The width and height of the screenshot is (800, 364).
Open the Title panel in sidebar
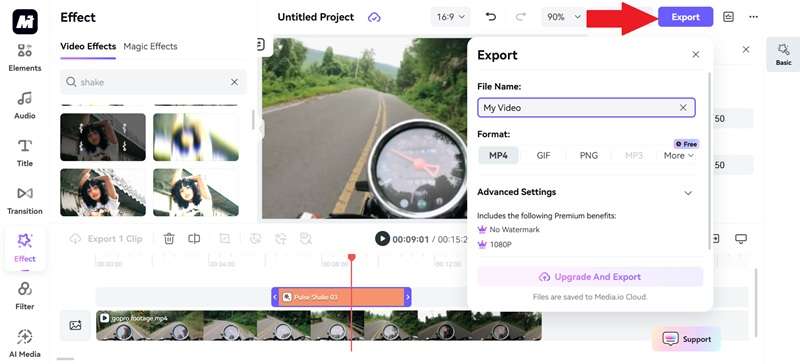click(x=24, y=153)
